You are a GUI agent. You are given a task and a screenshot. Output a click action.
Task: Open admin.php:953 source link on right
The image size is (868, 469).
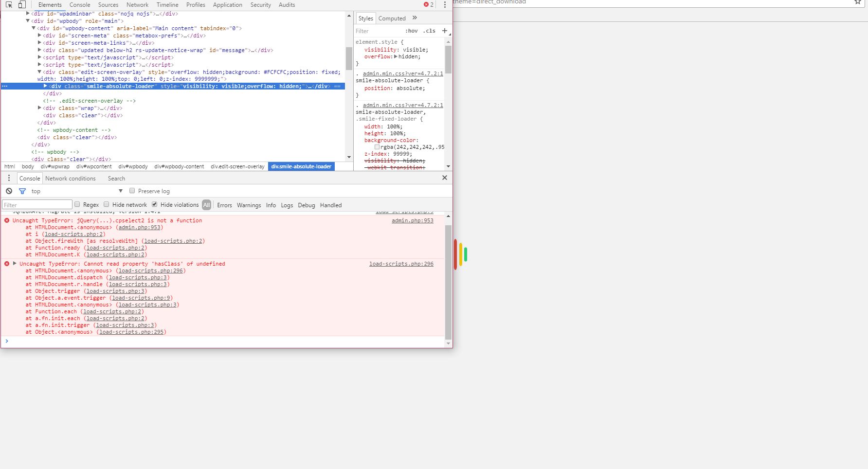[x=413, y=220]
